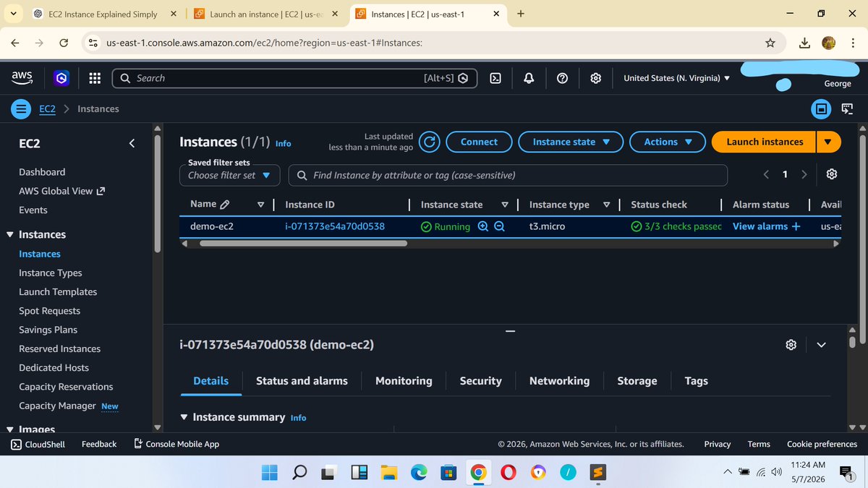This screenshot has height=488, width=868.
Task: Click the Connect button
Action: click(479, 142)
